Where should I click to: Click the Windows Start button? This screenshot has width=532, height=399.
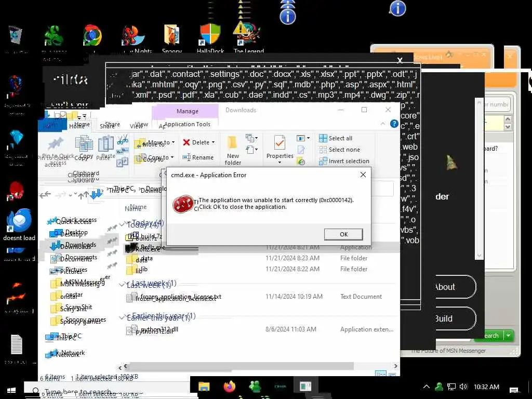coord(11,390)
